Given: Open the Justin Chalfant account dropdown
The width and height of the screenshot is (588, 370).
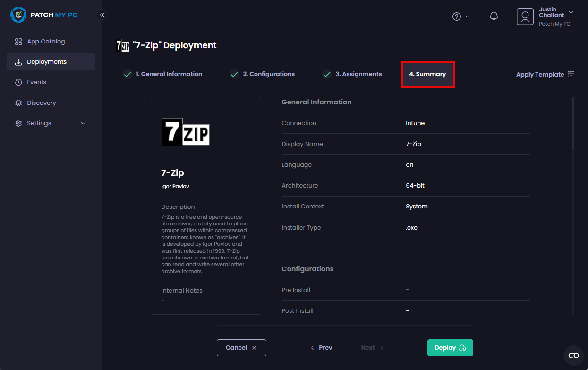Looking at the screenshot, I should pos(571,12).
